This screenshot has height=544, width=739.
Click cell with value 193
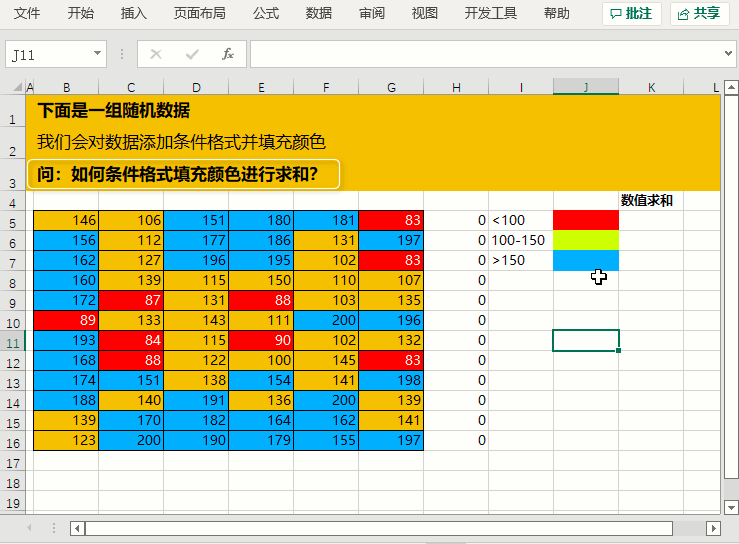[66, 340]
